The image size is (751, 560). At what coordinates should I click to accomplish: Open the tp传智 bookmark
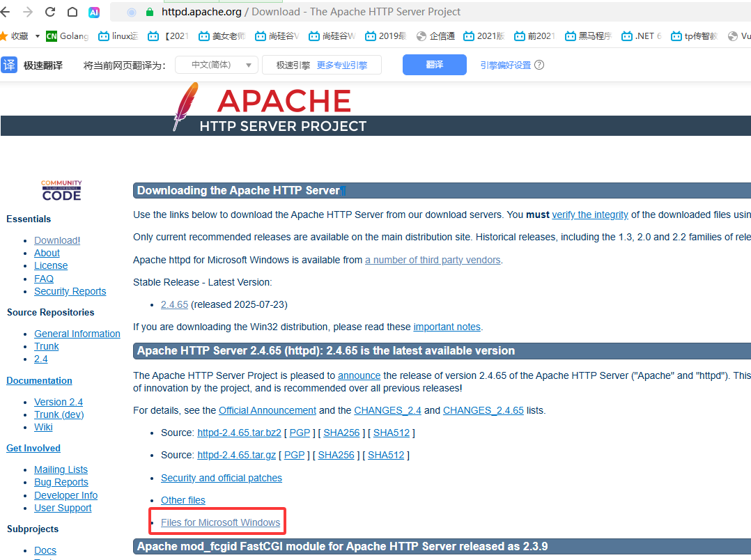[694, 36]
